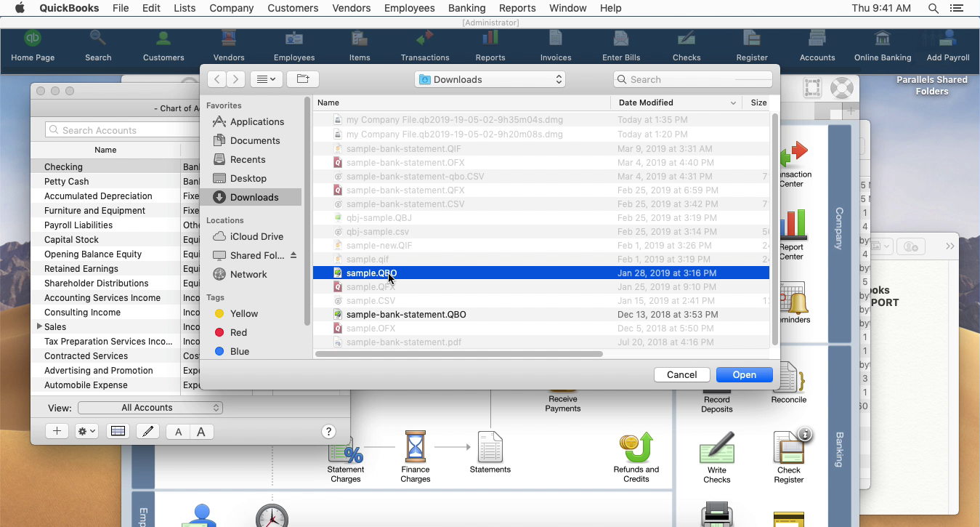This screenshot has height=527, width=980.
Task: Open the macOS Spotlight search icon
Action: click(x=934, y=8)
